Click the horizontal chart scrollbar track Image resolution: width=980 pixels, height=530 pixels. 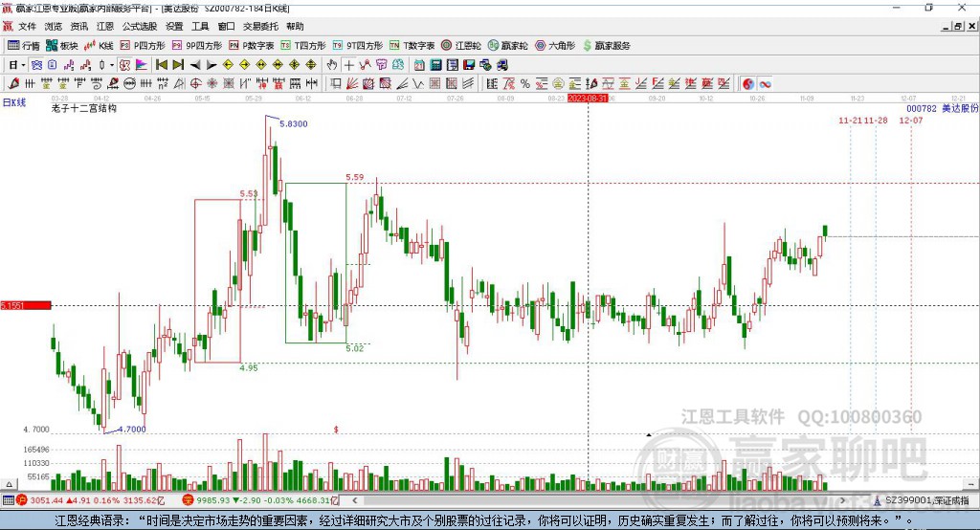coord(598,500)
